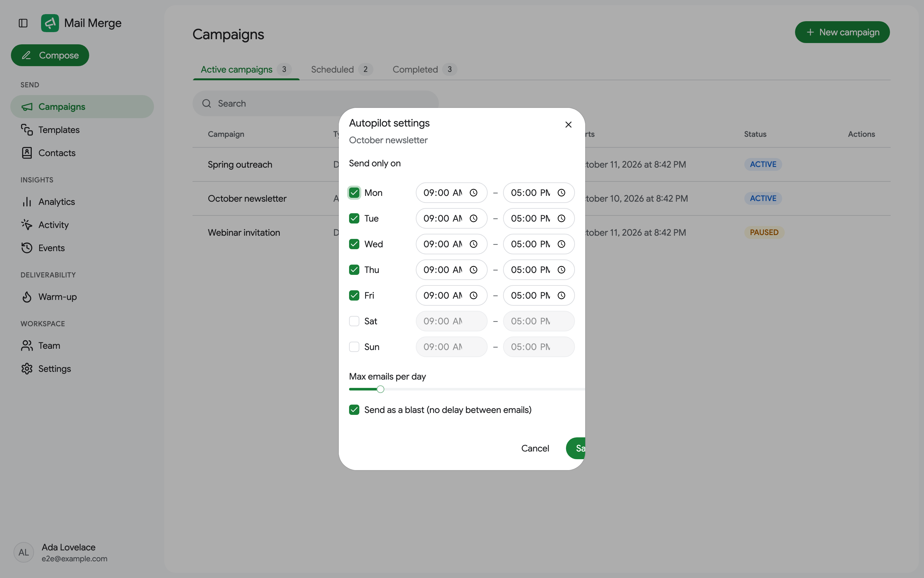Open Tue start time clock picker
Viewport: 924px width, 578px height.
[474, 218]
